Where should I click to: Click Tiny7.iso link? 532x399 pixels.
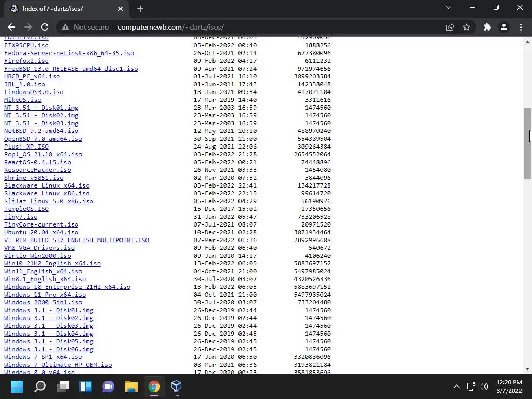tap(21, 217)
